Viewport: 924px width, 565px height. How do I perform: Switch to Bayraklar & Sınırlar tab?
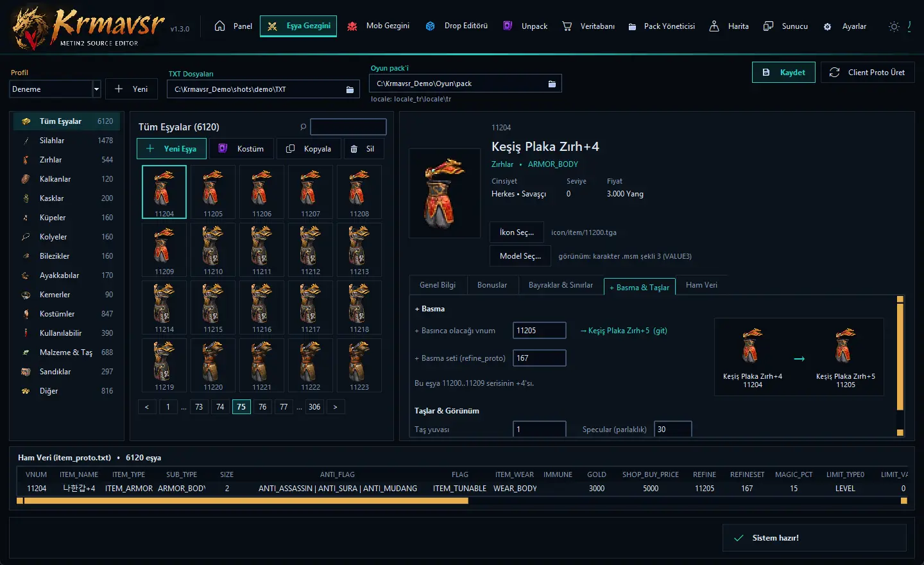point(561,285)
